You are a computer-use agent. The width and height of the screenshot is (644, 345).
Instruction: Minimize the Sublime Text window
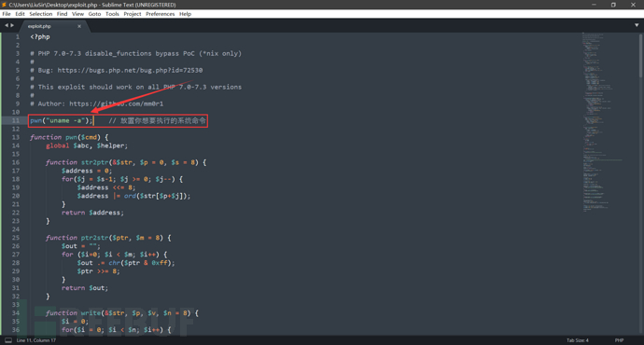(594, 5)
